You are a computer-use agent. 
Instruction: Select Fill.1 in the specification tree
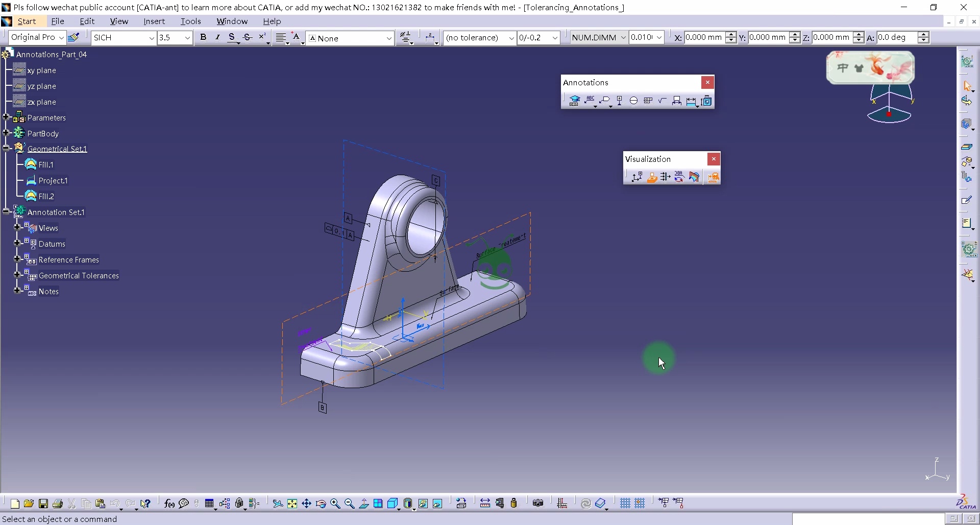[x=46, y=165]
